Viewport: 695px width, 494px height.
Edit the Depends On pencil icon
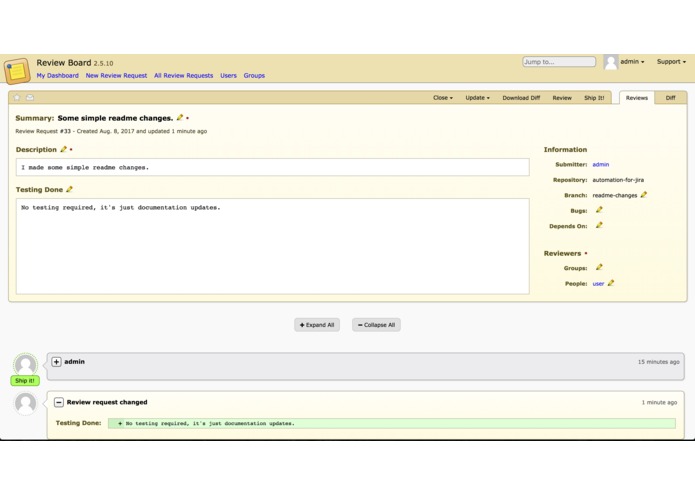599,225
